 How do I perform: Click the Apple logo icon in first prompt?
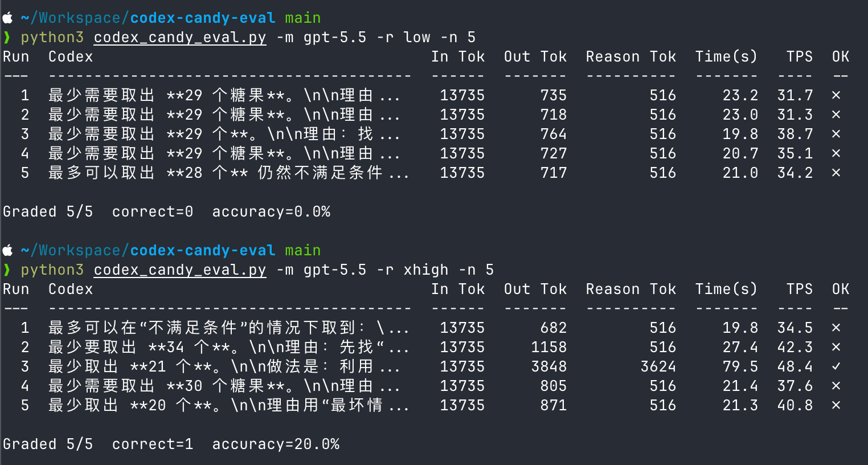click(x=8, y=18)
